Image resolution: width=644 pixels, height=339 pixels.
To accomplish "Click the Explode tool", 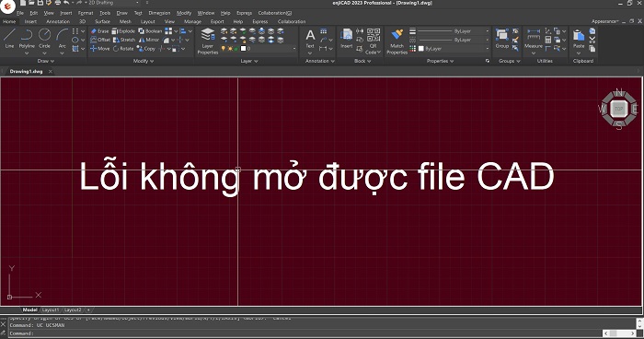I will 123,30.
